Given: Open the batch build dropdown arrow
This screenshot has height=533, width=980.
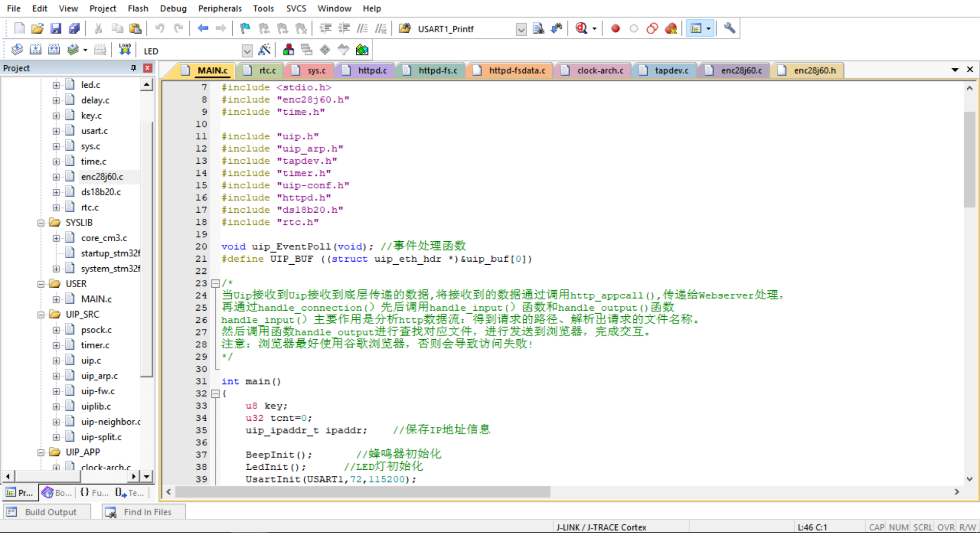Looking at the screenshot, I should click(85, 50).
